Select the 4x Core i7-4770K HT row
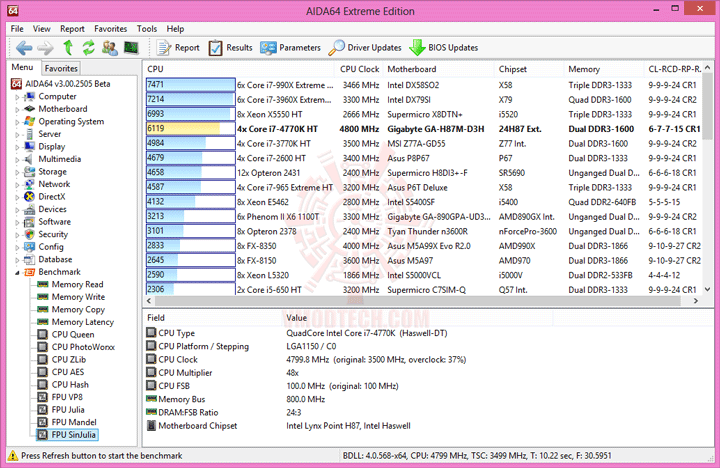 point(423,129)
